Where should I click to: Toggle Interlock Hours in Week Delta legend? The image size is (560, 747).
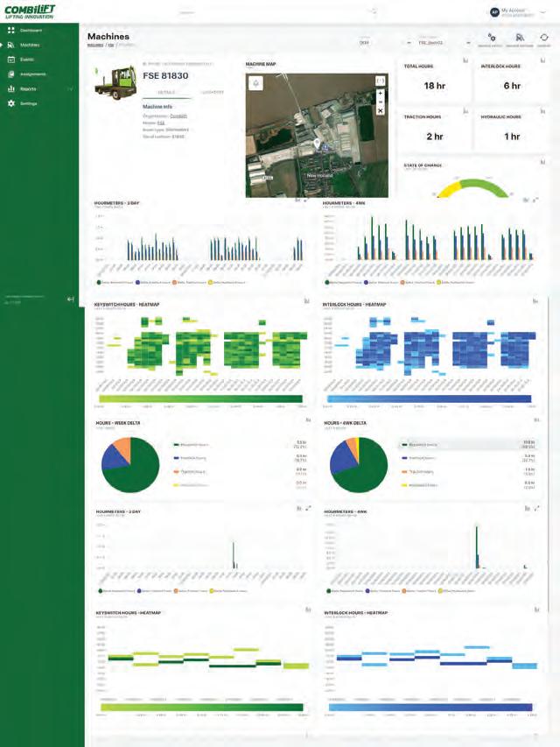click(190, 458)
